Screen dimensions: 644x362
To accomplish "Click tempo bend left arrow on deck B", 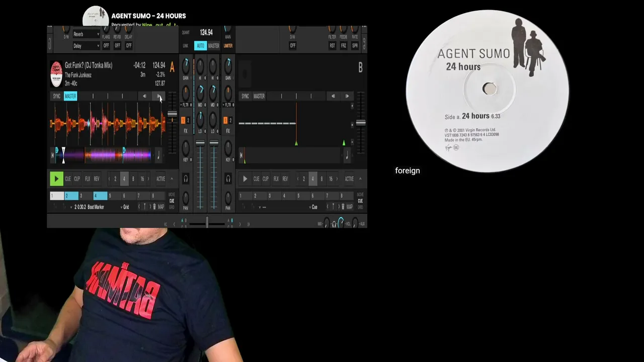I will click(333, 96).
